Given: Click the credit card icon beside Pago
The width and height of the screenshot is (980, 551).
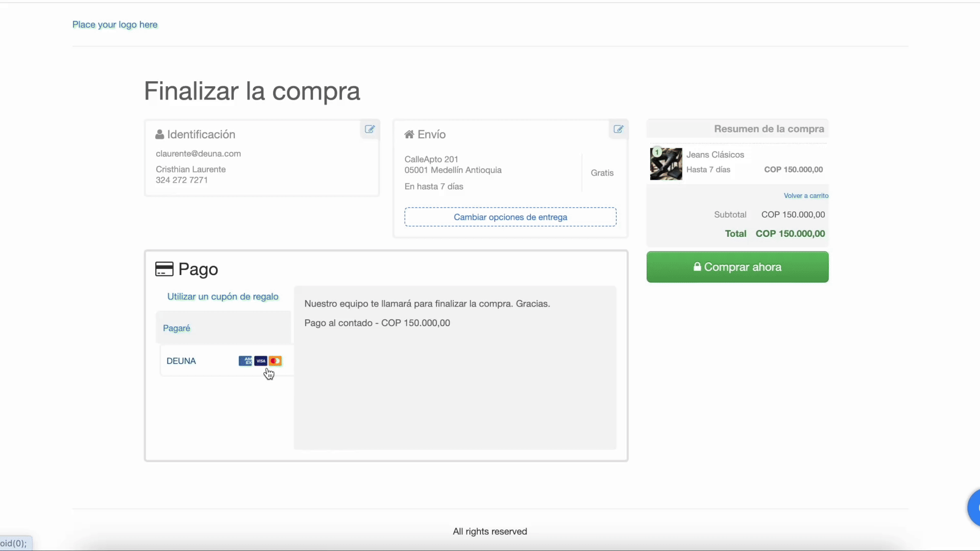Looking at the screenshot, I should click(164, 269).
